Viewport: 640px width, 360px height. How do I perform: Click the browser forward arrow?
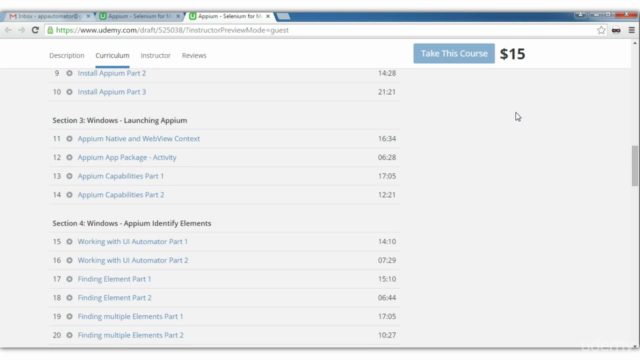pyautogui.click(x=22, y=30)
